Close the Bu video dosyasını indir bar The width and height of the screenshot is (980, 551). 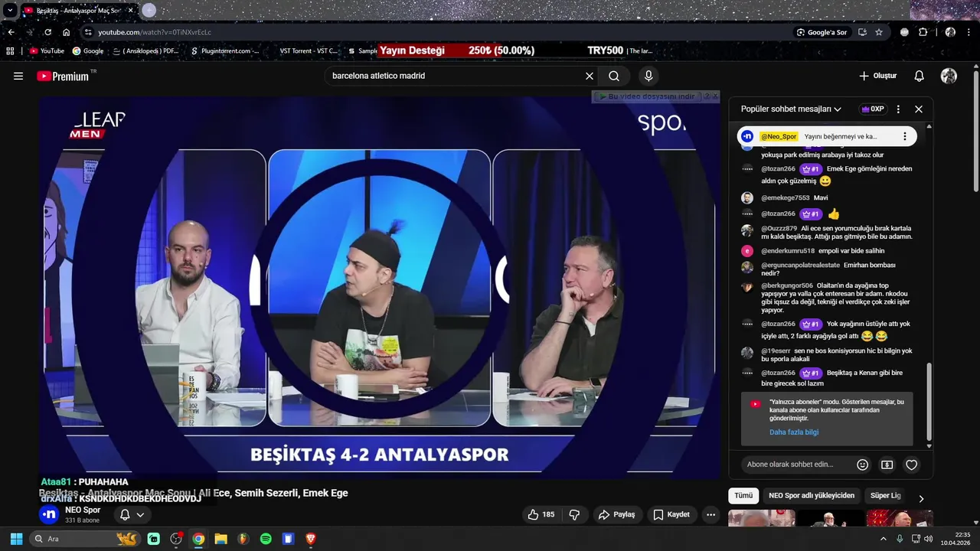coord(715,96)
